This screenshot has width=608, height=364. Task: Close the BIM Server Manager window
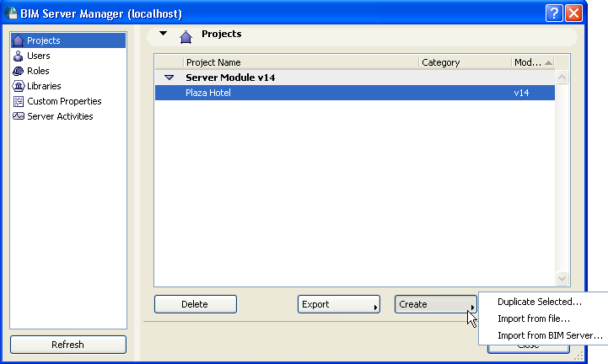(x=574, y=13)
